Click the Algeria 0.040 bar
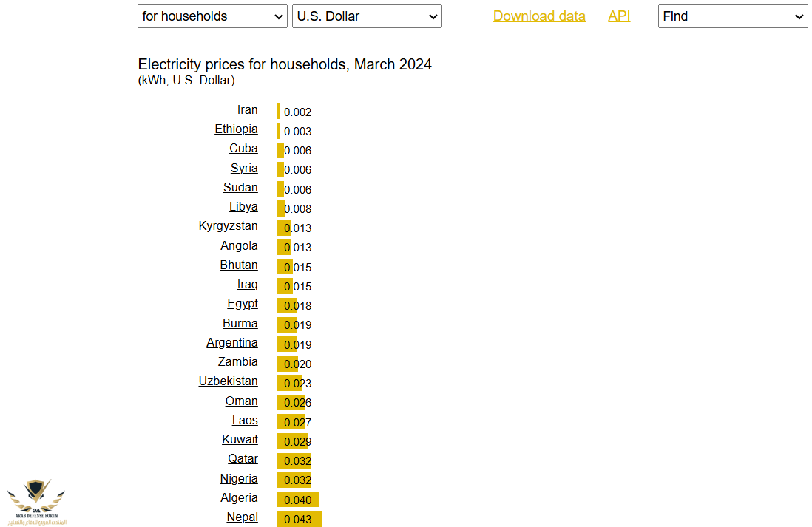Image resolution: width=812 pixels, height=527 pixels. coord(298,500)
